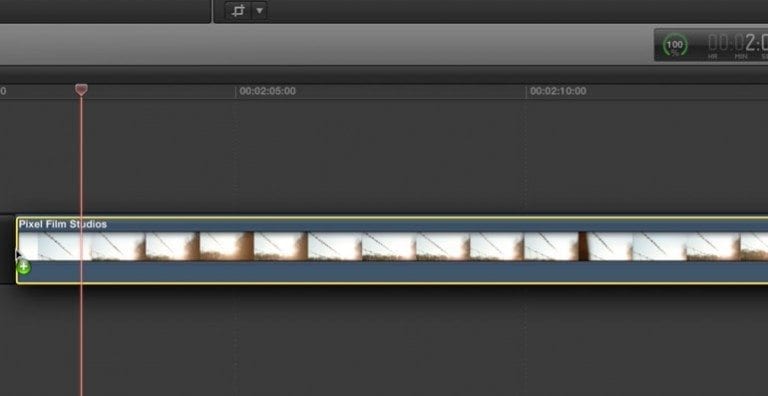Jump to the 00:02:10:00 ruler mark
The height and width of the screenshot is (396, 768).
tap(558, 91)
